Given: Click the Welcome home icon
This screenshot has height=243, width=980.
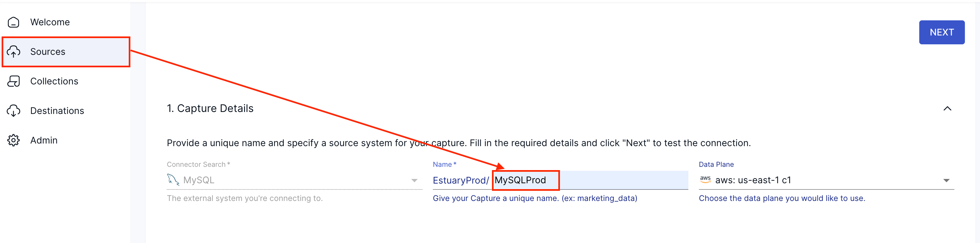Looking at the screenshot, I should click(x=13, y=22).
